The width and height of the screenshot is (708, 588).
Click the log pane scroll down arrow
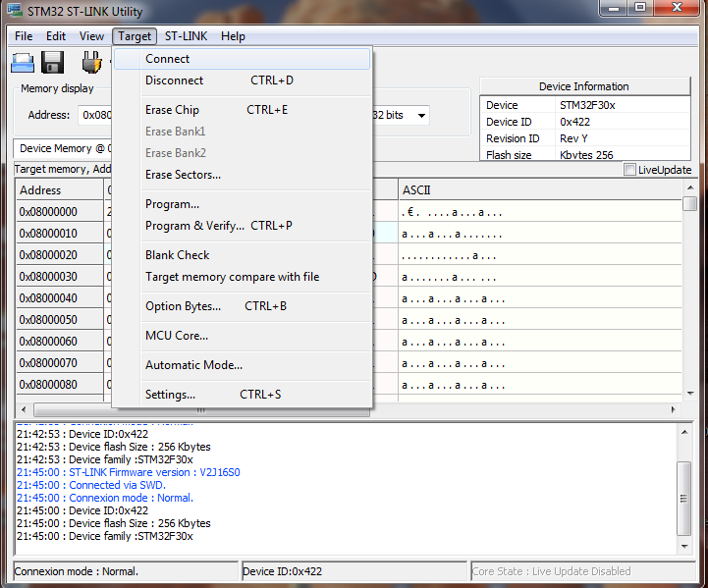tap(684, 547)
